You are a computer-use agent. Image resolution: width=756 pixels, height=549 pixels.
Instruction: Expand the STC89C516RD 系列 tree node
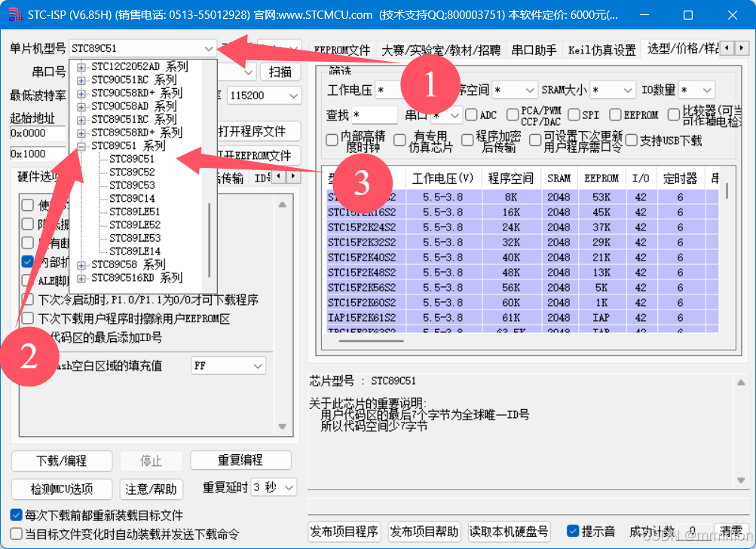tap(81, 278)
